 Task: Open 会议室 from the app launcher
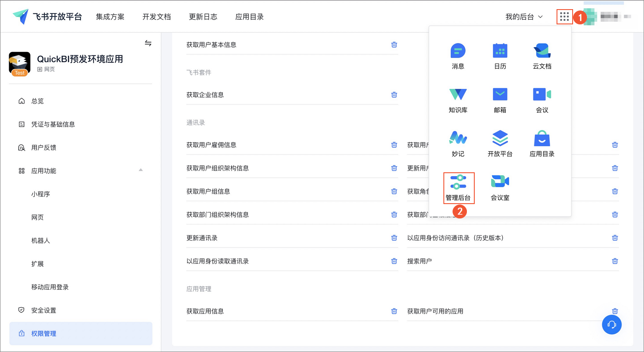(x=500, y=188)
